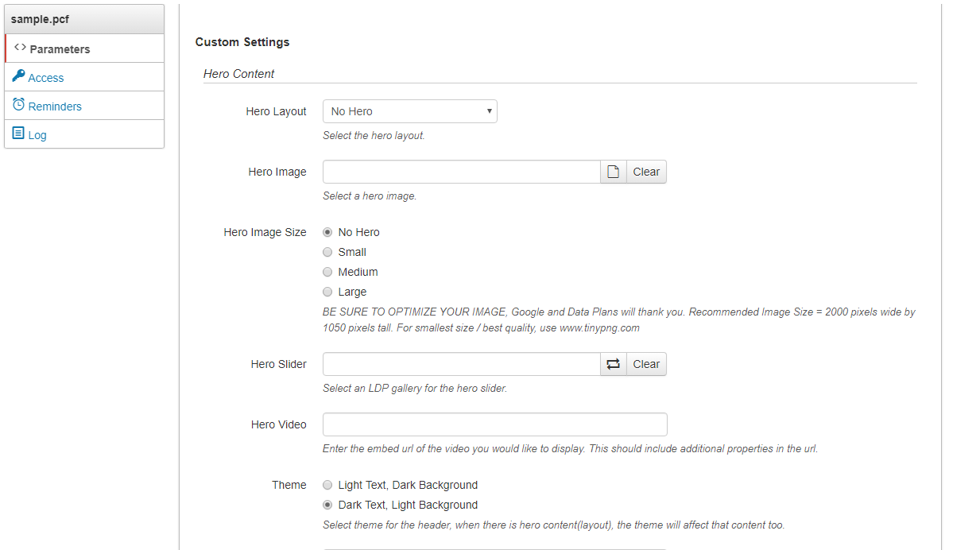Open the Log section from the sidebar
Screen dimensions: 980x550
[x=36, y=134]
